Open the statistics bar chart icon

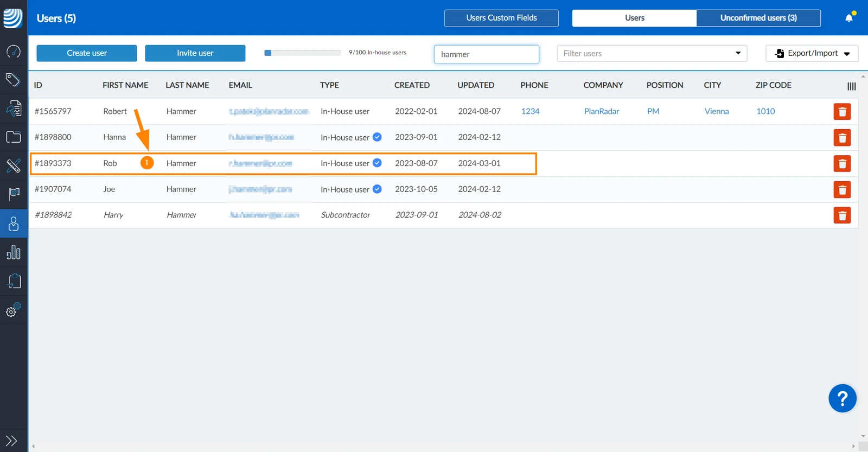(x=14, y=252)
